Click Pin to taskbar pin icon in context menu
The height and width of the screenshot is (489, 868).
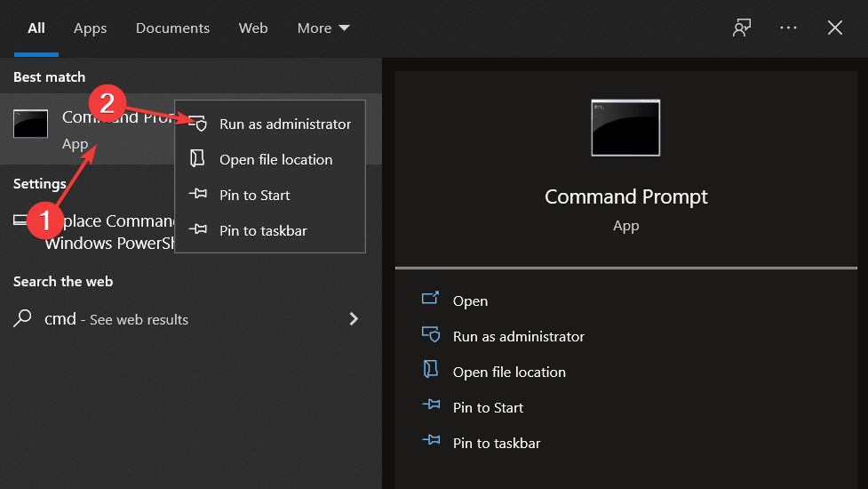pyautogui.click(x=197, y=229)
